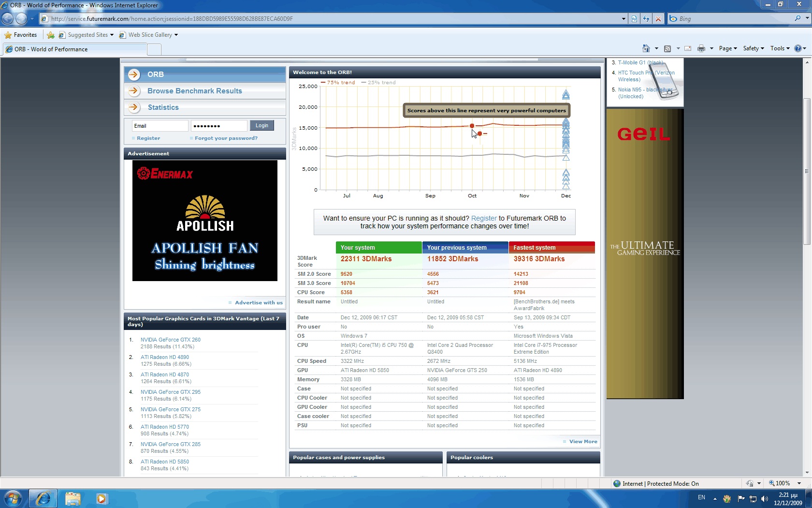Expand the Web Slice Gallery dropdown

pos(176,35)
